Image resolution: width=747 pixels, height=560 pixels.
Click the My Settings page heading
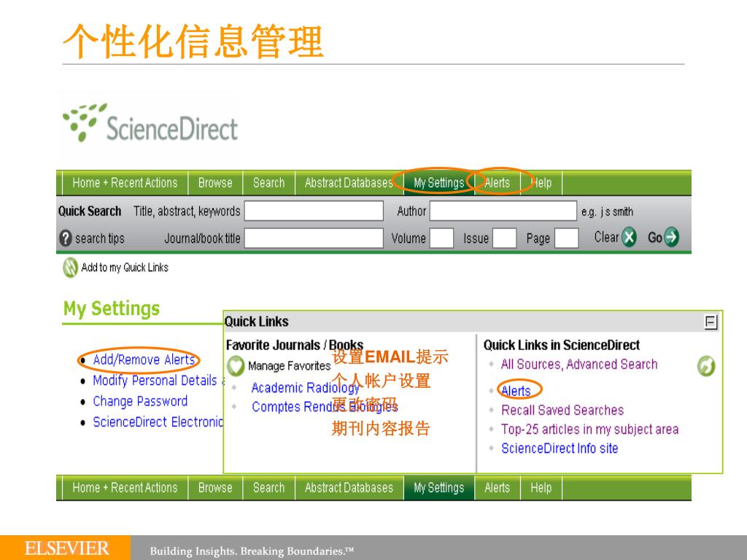[112, 308]
